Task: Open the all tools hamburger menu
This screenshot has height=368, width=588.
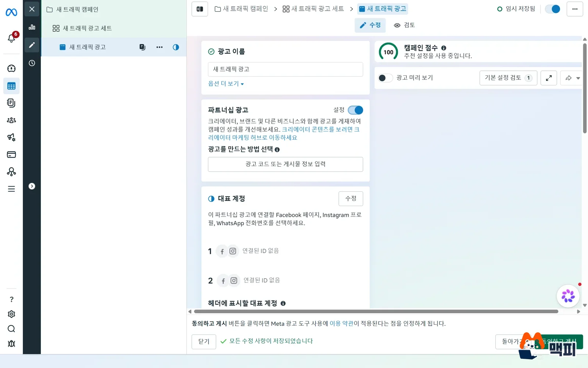Action: [11, 189]
